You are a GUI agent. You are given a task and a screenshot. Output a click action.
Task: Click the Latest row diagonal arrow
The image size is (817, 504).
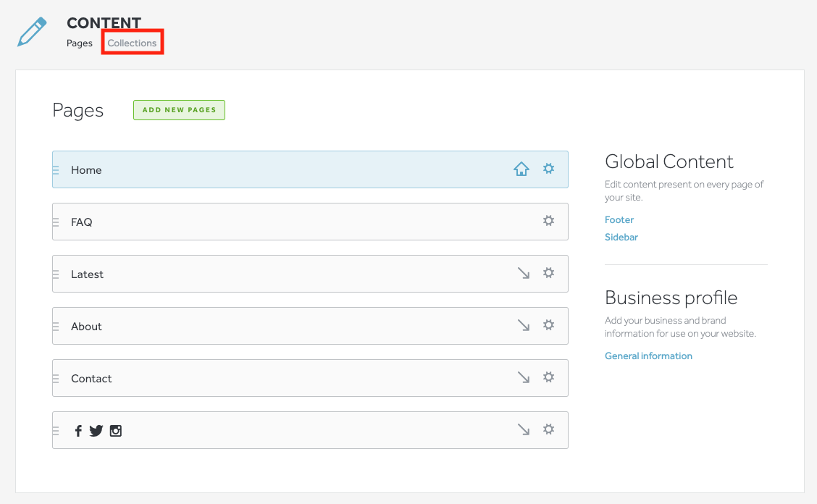coord(524,273)
